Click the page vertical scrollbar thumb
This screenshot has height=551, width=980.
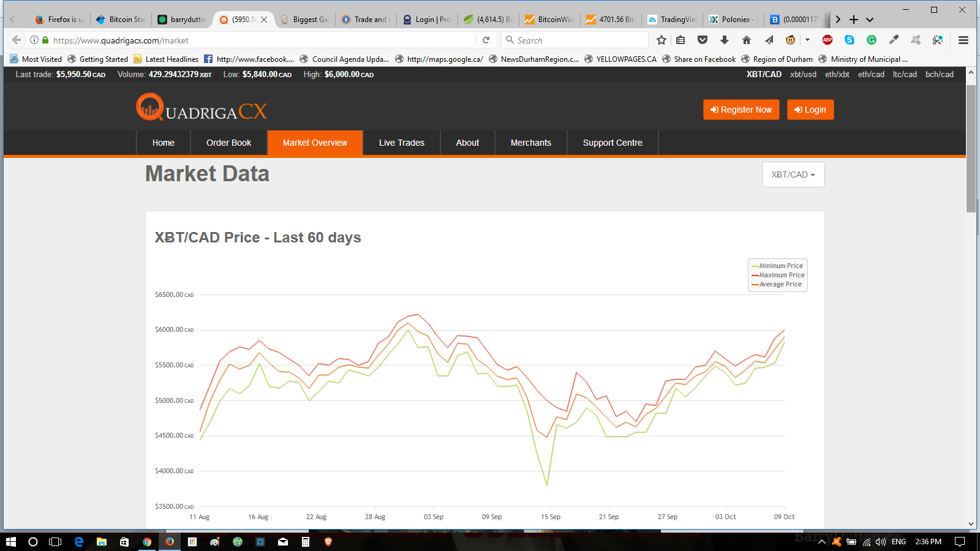point(971,149)
